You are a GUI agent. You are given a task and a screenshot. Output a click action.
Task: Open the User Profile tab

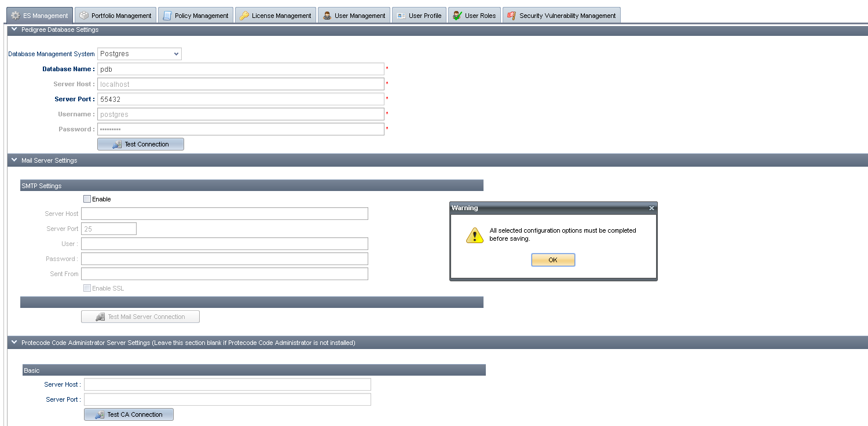(419, 16)
